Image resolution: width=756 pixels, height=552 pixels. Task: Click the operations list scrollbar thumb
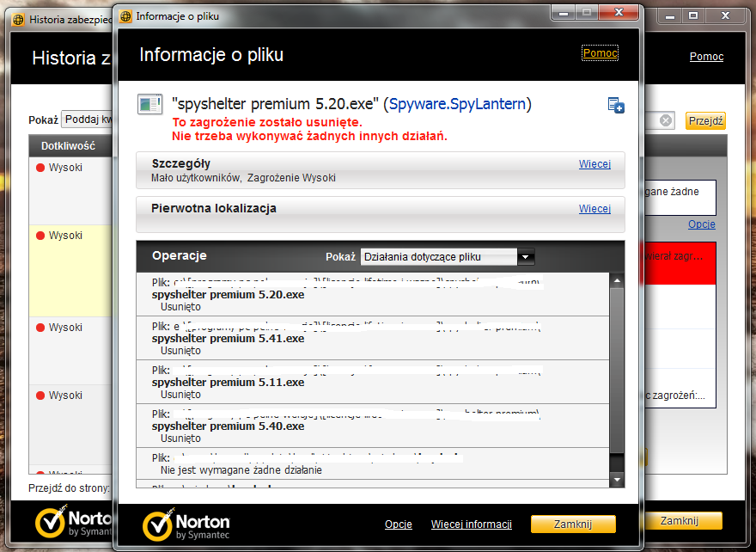(x=617, y=371)
